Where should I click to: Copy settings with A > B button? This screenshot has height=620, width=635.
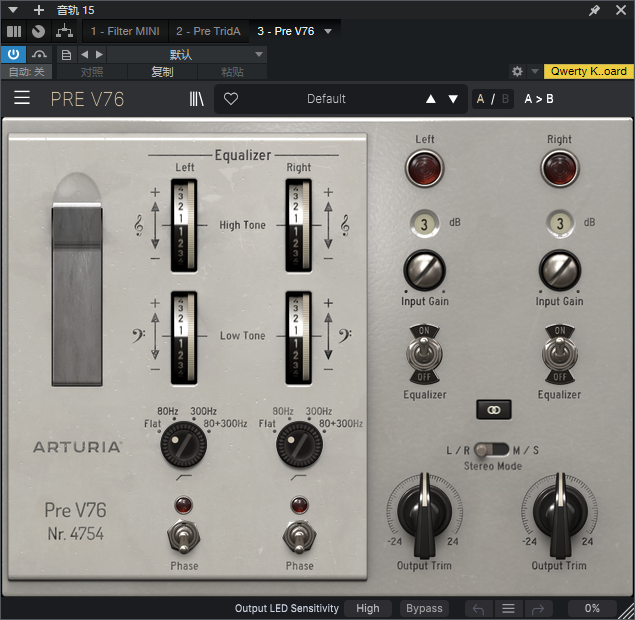pos(539,99)
